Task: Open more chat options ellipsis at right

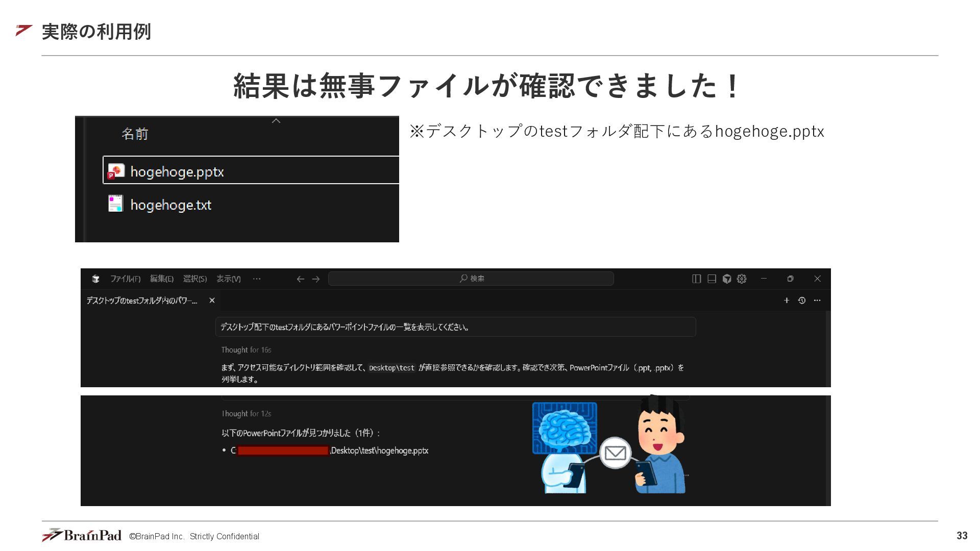Action: [x=817, y=300]
